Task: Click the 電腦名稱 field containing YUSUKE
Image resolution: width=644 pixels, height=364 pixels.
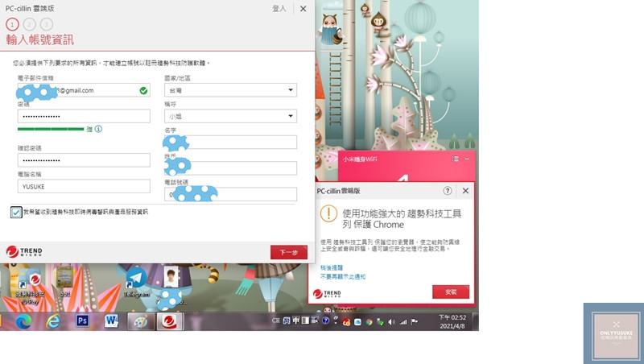Action: point(84,187)
